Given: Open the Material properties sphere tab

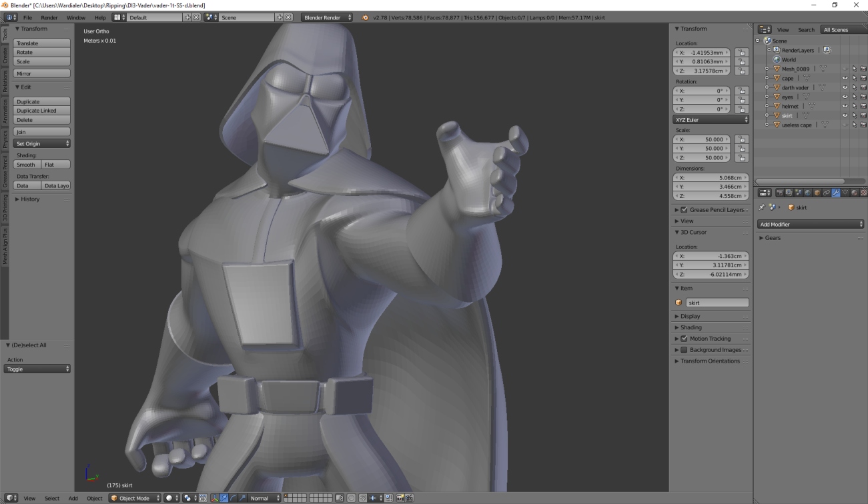Looking at the screenshot, I should point(855,193).
